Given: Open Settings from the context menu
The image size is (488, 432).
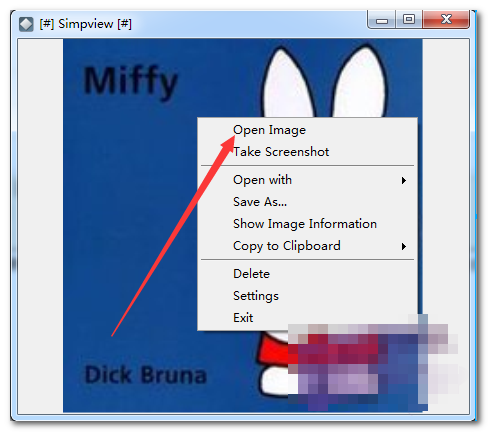Looking at the screenshot, I should point(307,296).
